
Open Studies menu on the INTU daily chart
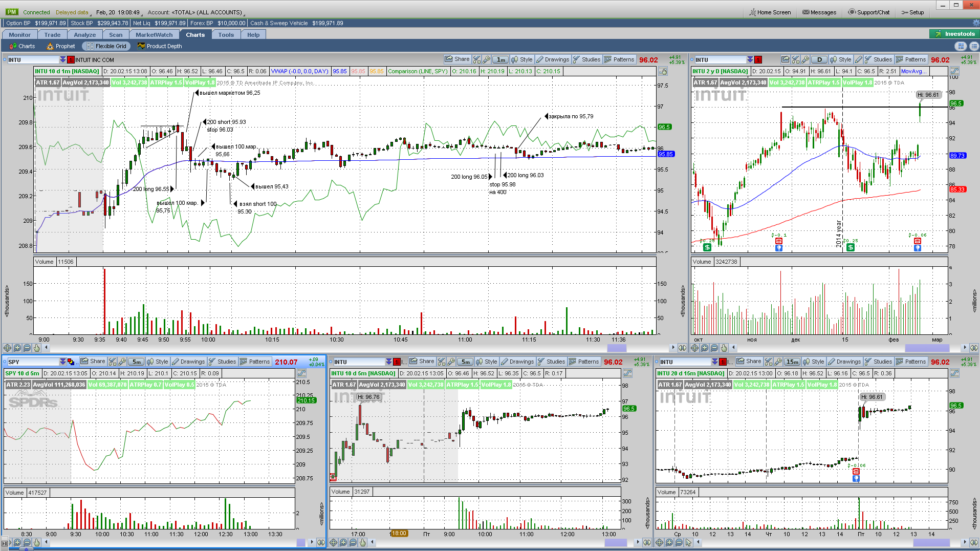click(878, 59)
